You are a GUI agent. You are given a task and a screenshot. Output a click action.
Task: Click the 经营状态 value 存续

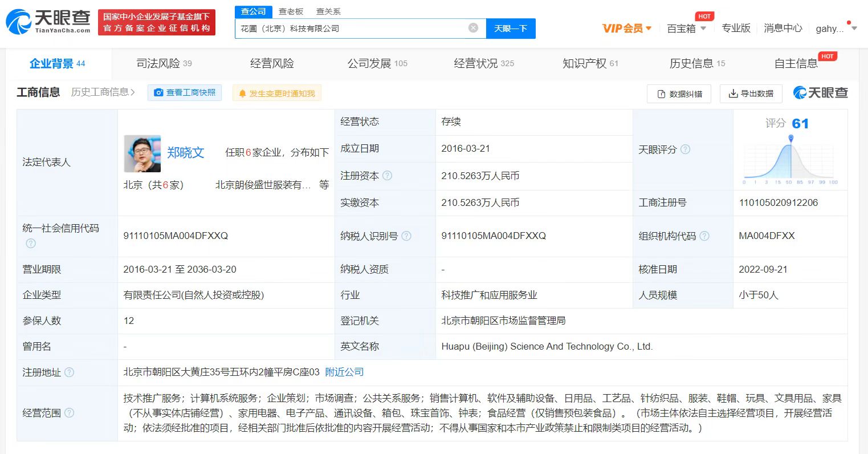[x=451, y=121]
